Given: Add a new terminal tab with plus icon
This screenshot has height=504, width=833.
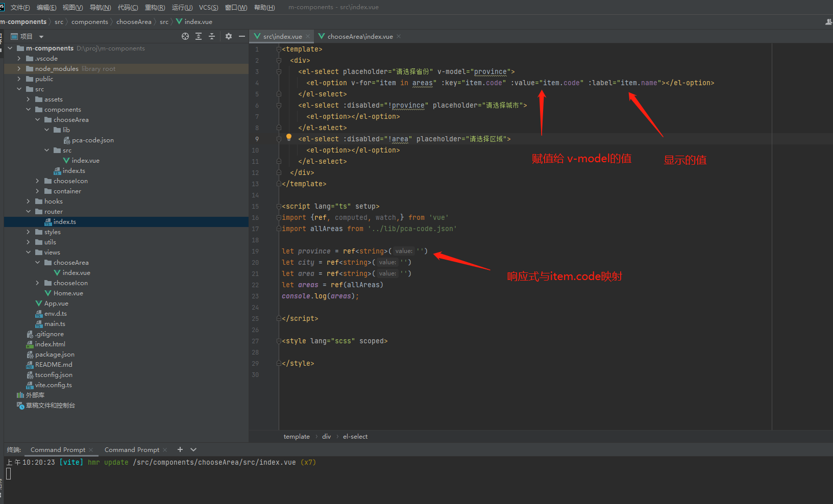Looking at the screenshot, I should pos(180,449).
